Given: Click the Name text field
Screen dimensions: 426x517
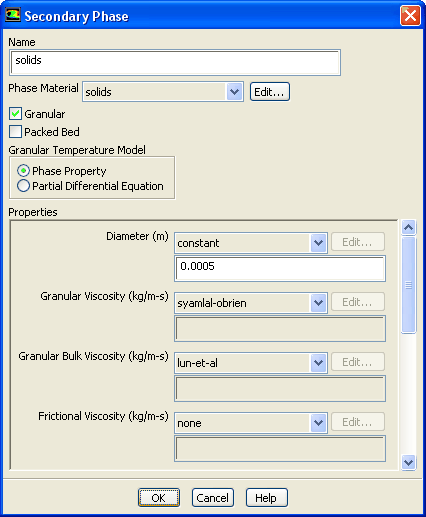Looking at the screenshot, I should tap(175, 62).
